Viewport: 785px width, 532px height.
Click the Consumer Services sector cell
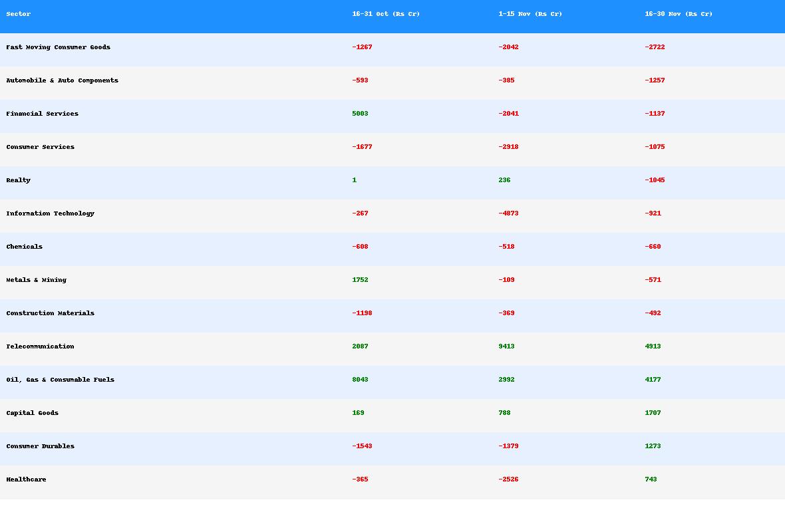pos(41,147)
